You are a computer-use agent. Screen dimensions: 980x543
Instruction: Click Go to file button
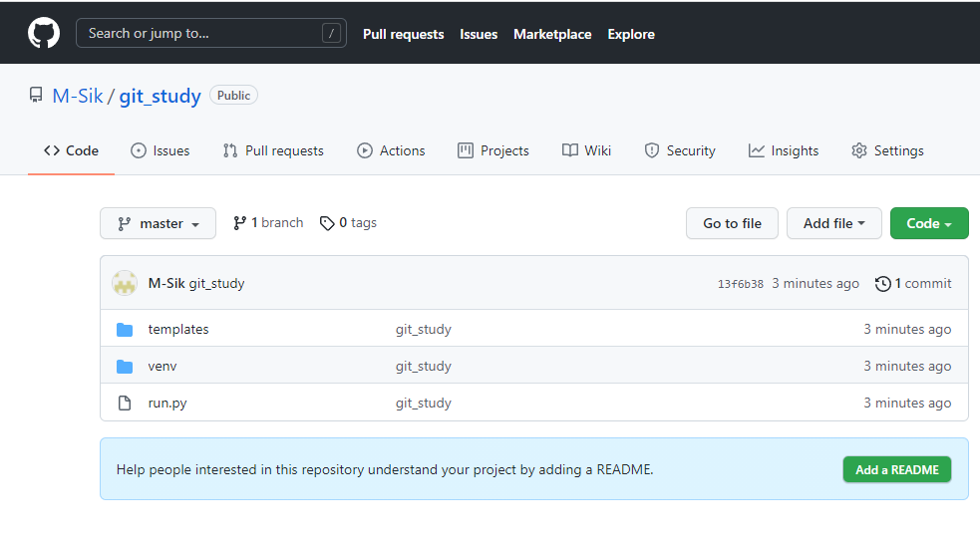[x=732, y=223]
